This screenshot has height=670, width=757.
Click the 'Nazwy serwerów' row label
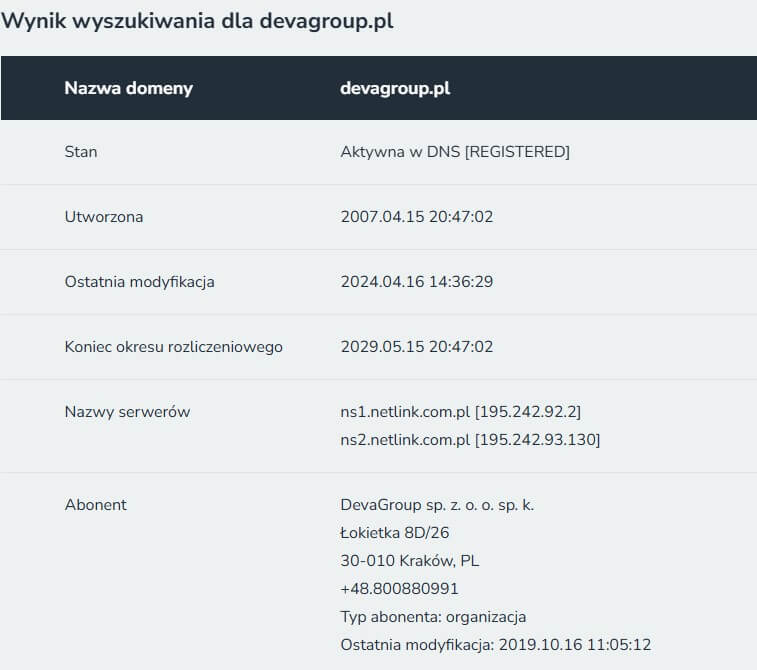pos(127,412)
